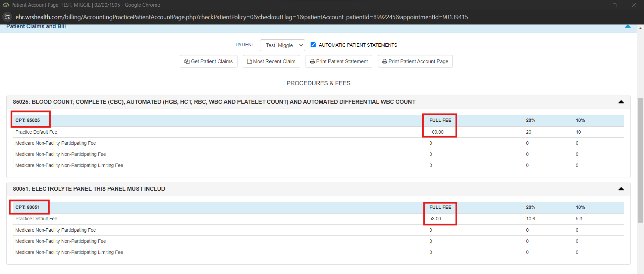Viewport: 644px width, 274px height.
Task: Click printer icon on Print Patient Account Page
Action: [x=385, y=61]
